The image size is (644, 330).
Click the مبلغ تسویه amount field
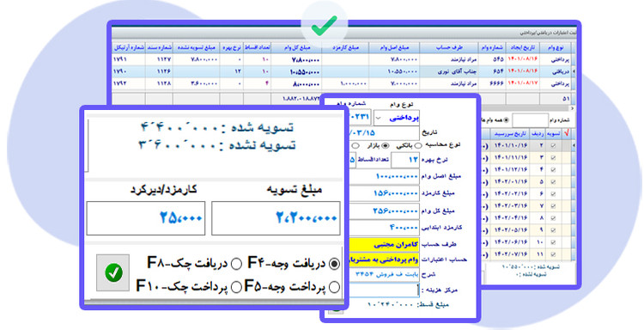[276, 218]
